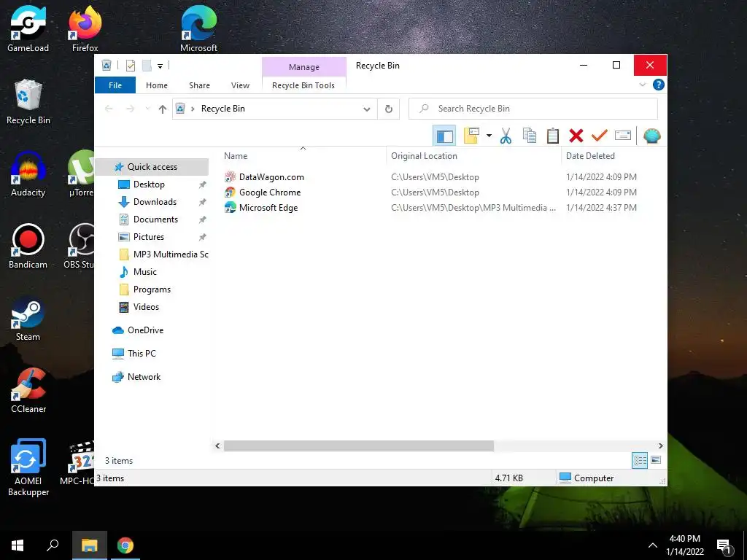Click the Recycle Bin title bar icon

point(107,65)
